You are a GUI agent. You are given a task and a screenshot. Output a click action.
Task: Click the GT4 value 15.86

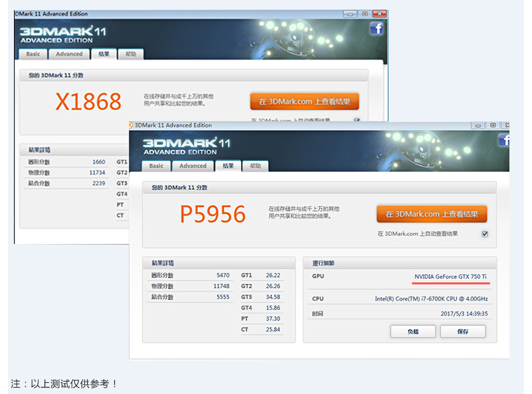[x=273, y=308]
